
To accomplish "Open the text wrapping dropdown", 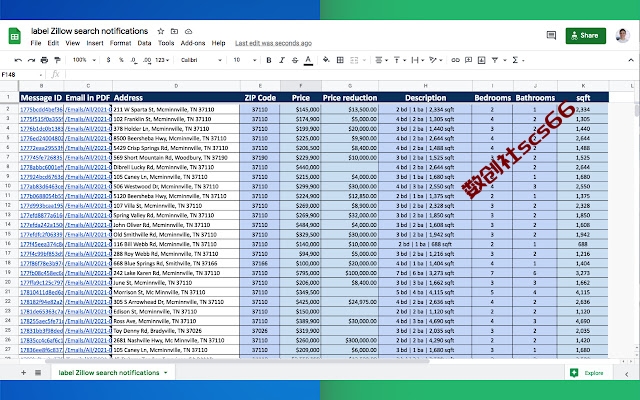I will click(418, 60).
